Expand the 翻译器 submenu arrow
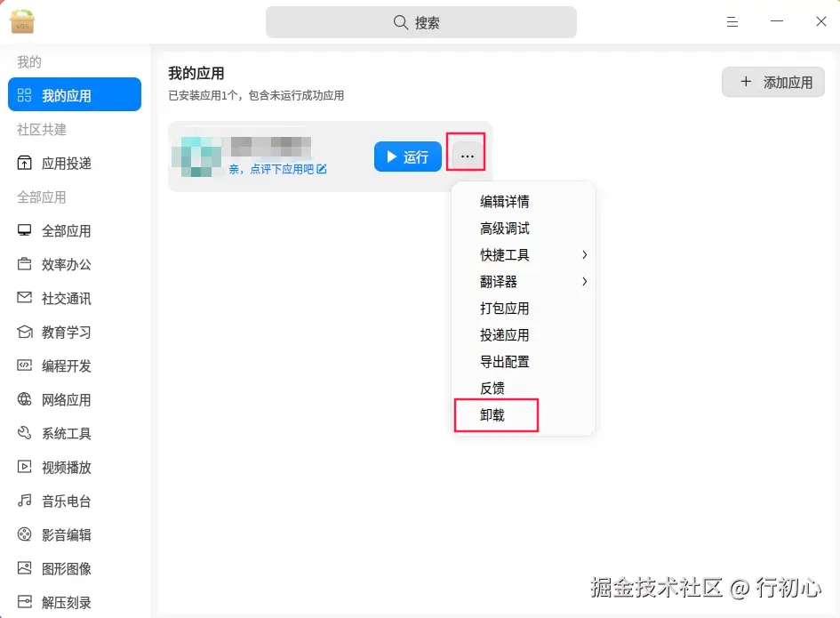840x618 pixels. pos(585,281)
